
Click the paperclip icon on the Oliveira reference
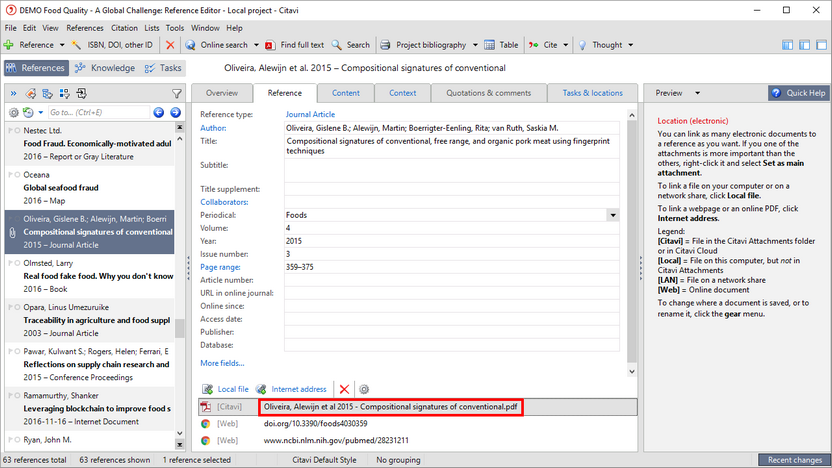tap(12, 232)
